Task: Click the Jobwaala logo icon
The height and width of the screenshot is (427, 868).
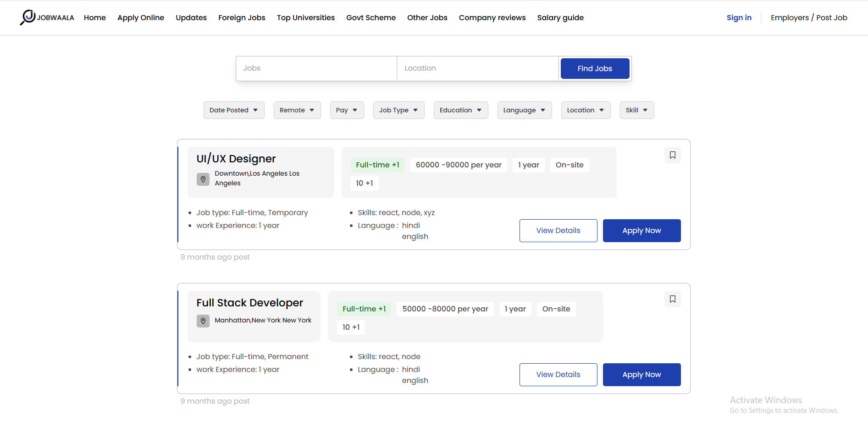Action: pyautogui.click(x=28, y=17)
